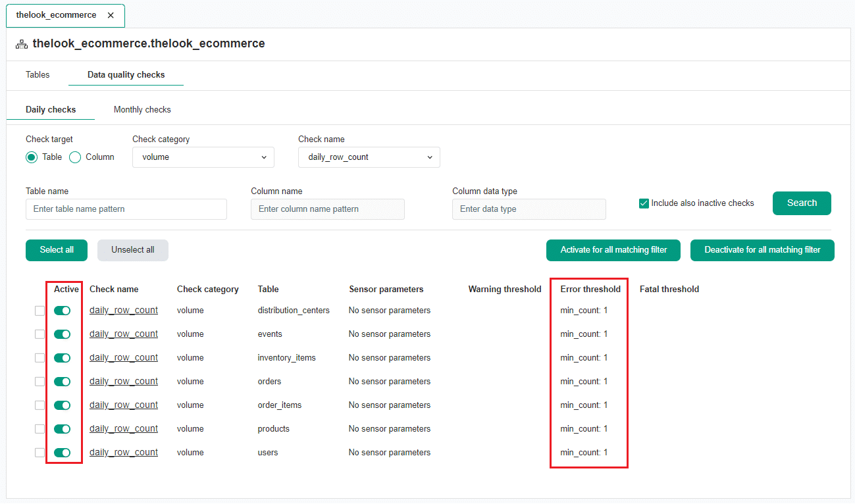Focus the Table name pattern field

coord(126,209)
